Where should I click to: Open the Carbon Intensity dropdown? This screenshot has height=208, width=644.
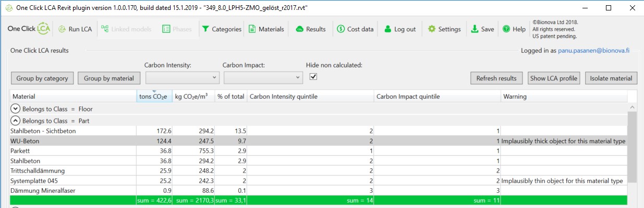(x=183, y=77)
